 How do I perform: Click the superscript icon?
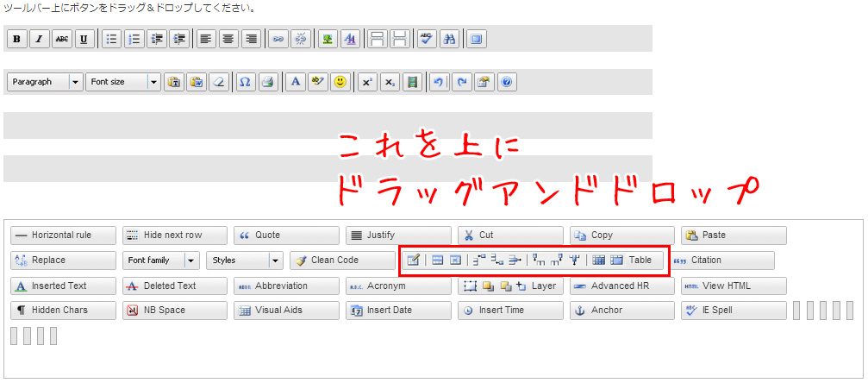(x=367, y=82)
